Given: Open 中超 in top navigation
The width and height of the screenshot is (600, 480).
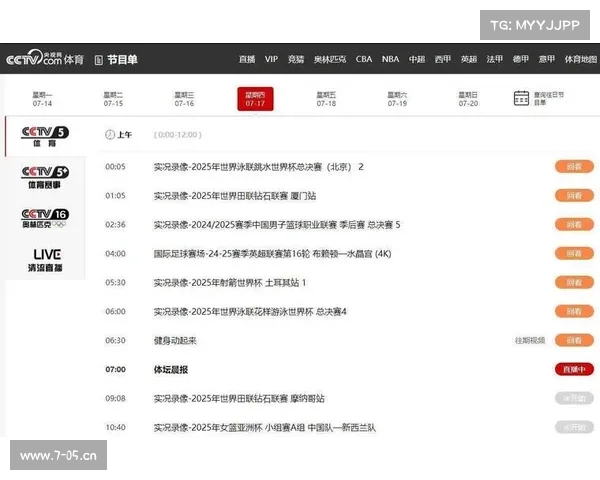Looking at the screenshot, I should [x=417, y=59].
